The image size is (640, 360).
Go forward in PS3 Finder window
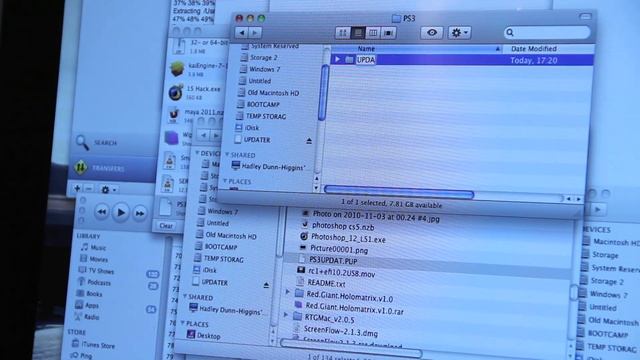[255, 33]
